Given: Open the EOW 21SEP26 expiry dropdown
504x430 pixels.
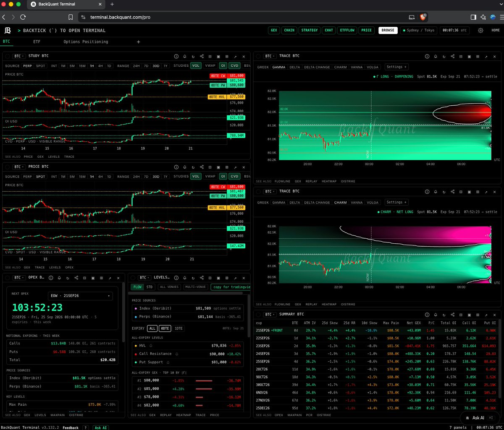Looking at the screenshot, I should click(80, 296).
